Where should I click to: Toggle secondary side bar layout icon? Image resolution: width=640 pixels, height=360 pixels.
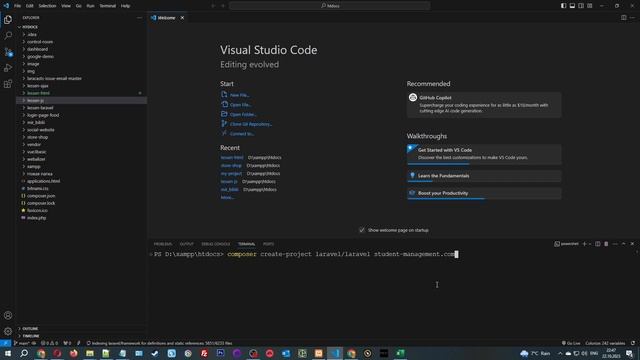click(581, 6)
